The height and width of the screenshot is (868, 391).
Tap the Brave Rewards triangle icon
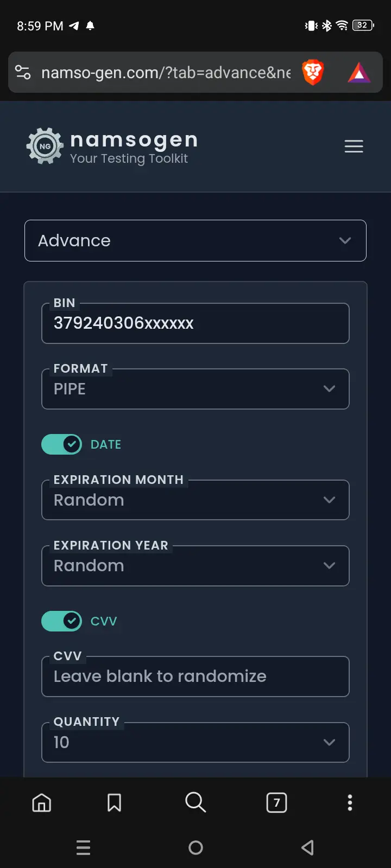coord(359,73)
